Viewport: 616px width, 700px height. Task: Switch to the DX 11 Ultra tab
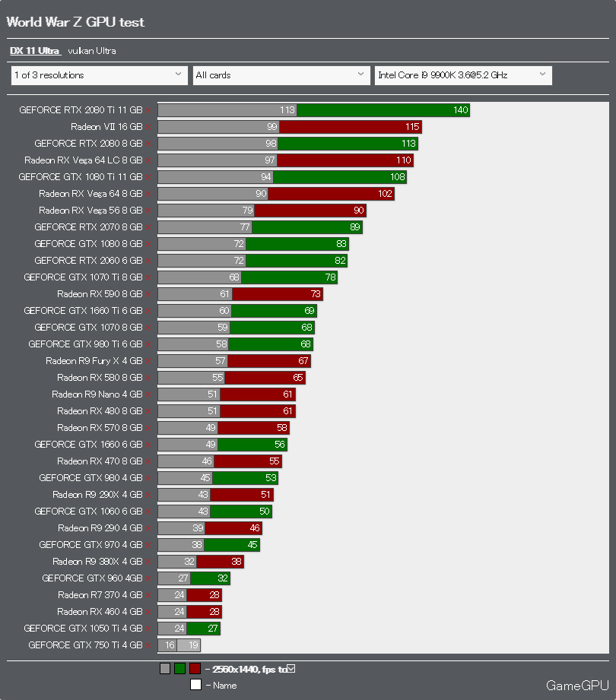(x=35, y=51)
